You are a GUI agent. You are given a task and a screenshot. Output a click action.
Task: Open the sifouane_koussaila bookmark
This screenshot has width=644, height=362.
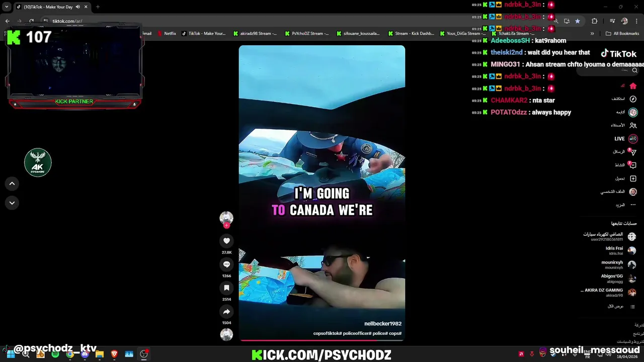pos(358,34)
